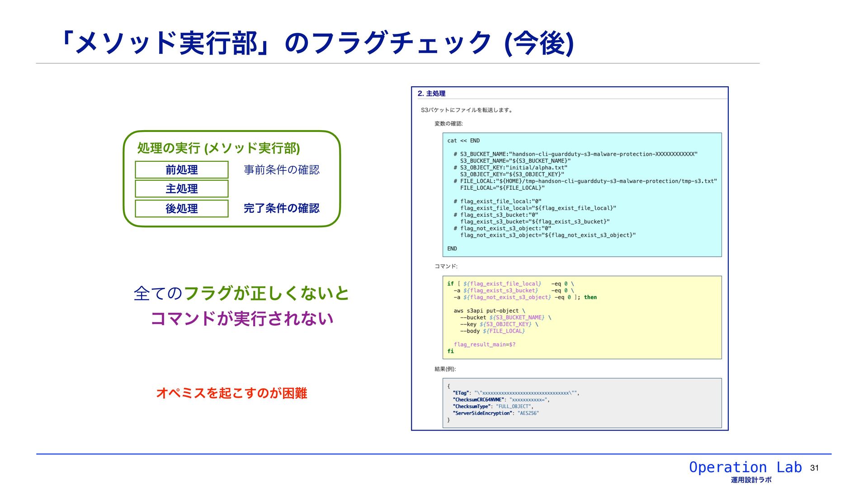Viewport: 868px width, 488px height.
Task: Click the comment # flag_exist_s3_bucket:"0"
Action: click(496, 215)
